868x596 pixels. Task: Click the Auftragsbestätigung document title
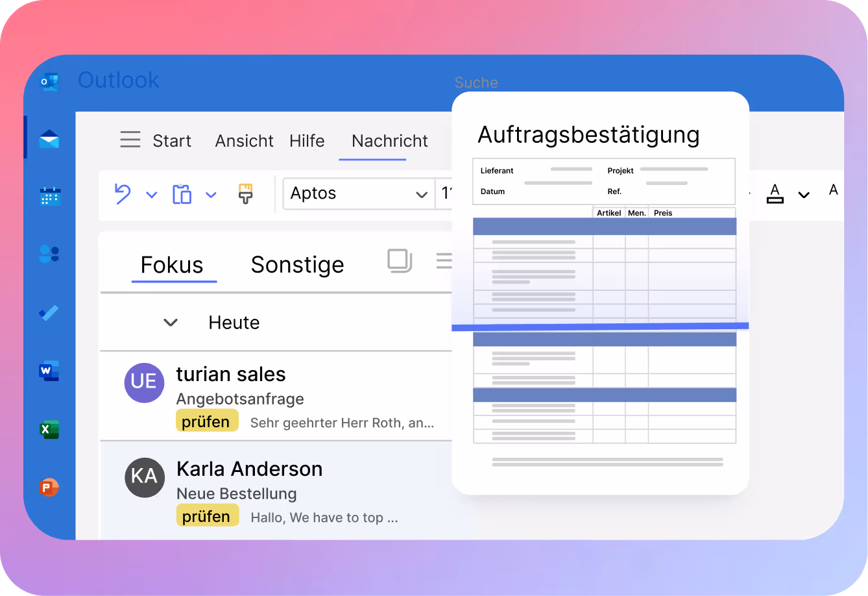click(588, 134)
